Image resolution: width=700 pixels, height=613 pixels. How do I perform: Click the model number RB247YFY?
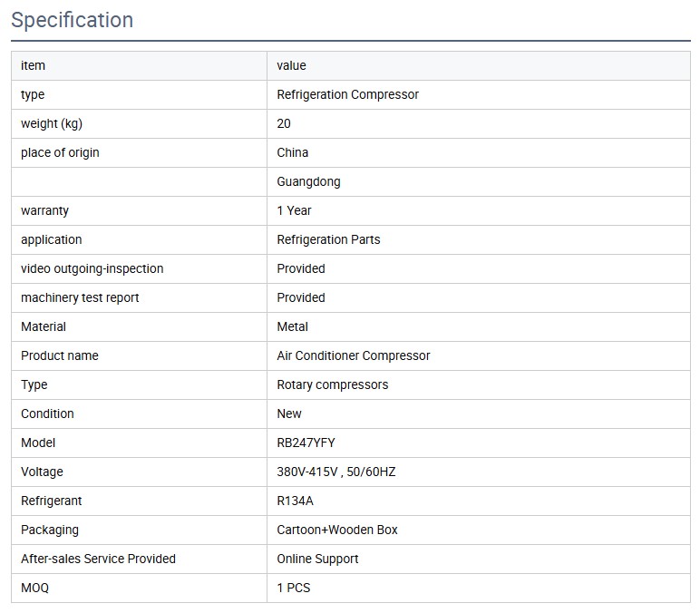[307, 443]
